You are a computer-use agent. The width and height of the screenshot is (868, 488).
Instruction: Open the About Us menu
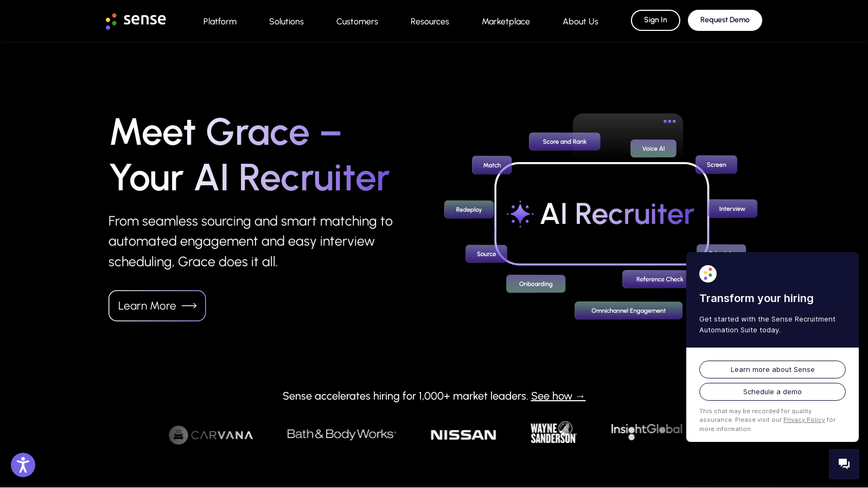(x=580, y=22)
